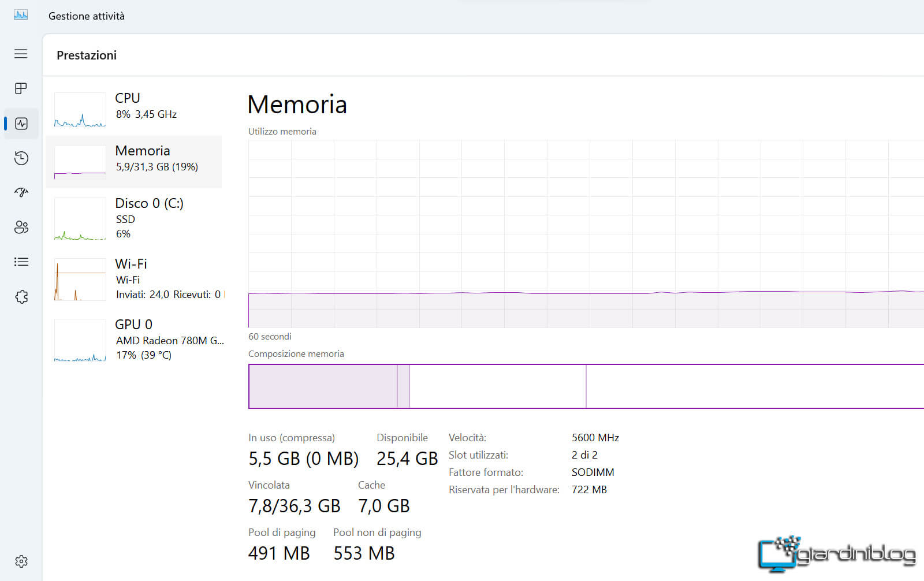Open the Startup apps icon
Image resolution: width=924 pixels, height=581 pixels.
21,192
